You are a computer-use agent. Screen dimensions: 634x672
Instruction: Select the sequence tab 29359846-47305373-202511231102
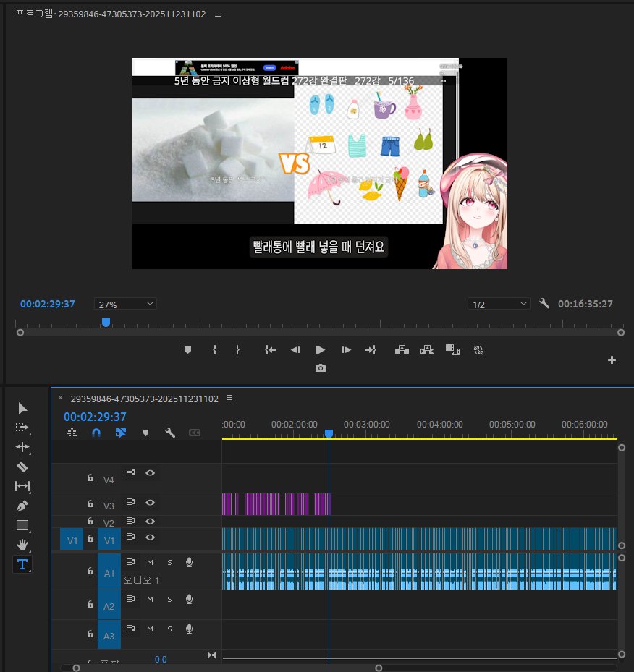(x=145, y=399)
